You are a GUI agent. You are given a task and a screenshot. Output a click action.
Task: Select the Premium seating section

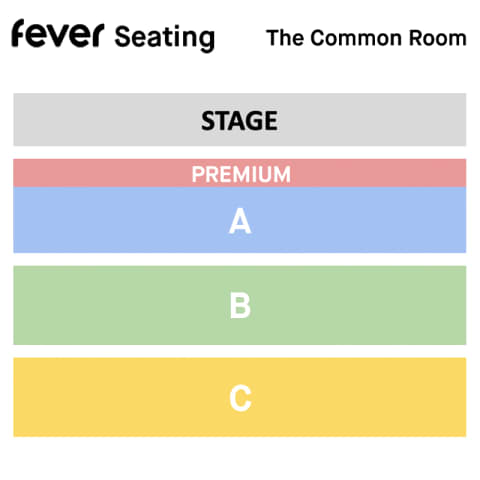[x=240, y=173]
